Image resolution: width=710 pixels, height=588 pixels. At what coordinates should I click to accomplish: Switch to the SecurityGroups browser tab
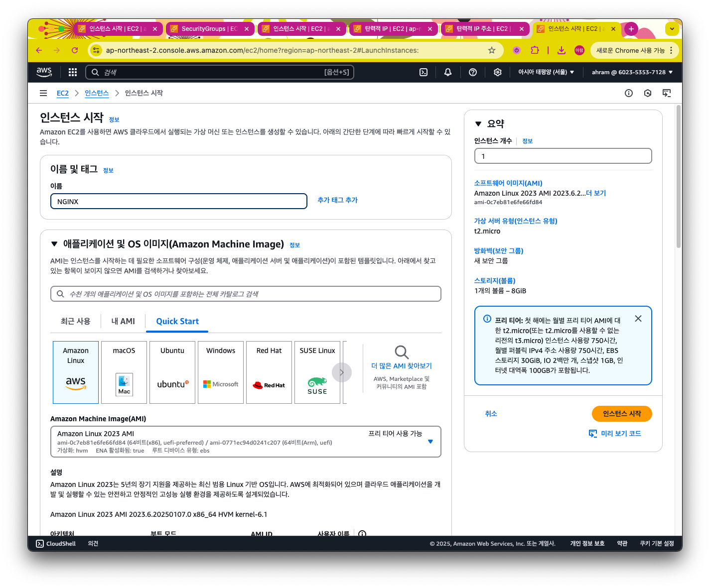pos(210,29)
